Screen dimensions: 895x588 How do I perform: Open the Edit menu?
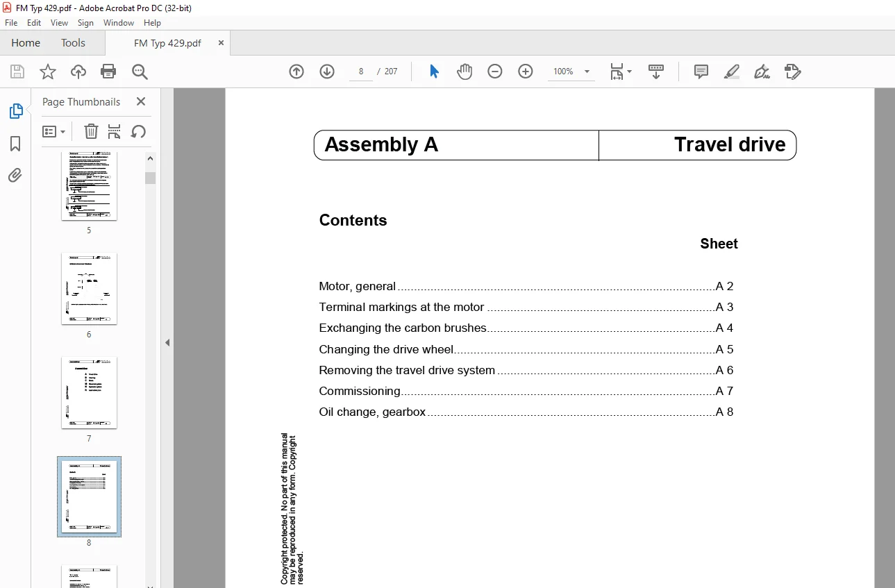34,23
